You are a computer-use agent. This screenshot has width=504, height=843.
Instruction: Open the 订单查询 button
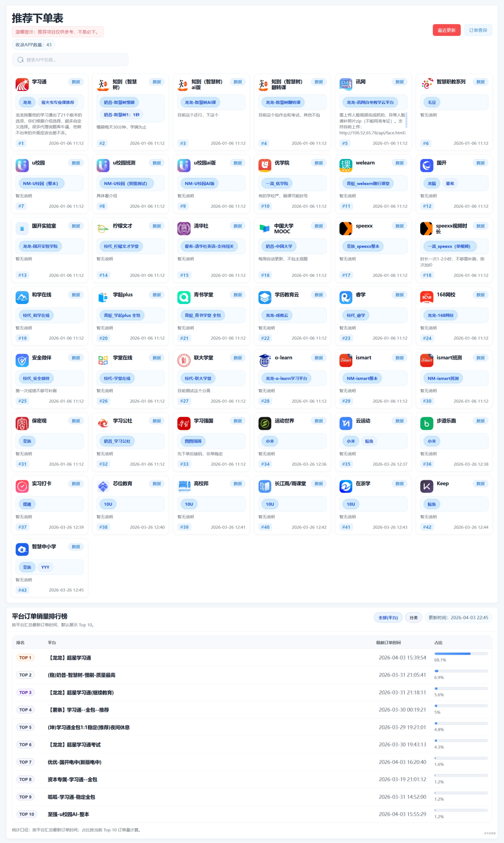[478, 30]
